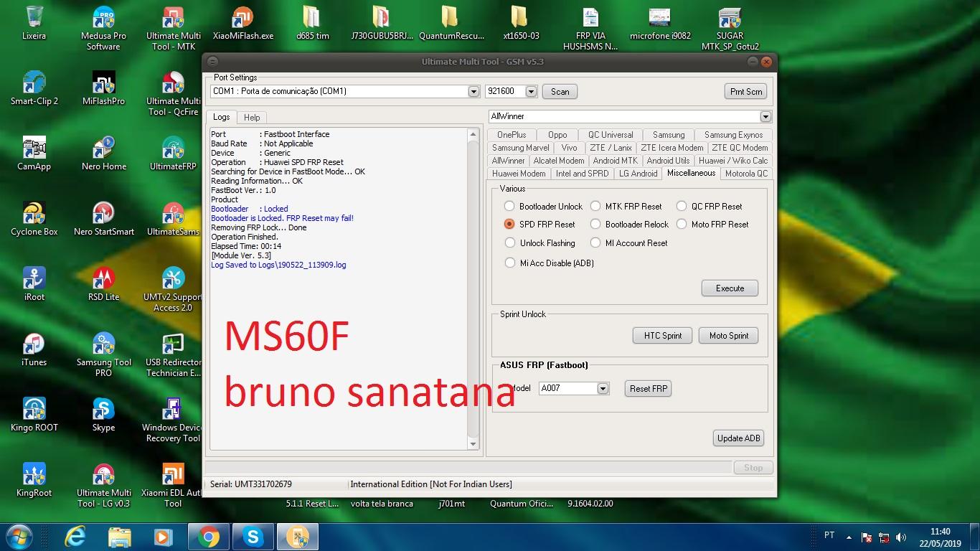Select SPD FRP Reset radio option
This screenshot has height=551, width=980.
coord(509,224)
